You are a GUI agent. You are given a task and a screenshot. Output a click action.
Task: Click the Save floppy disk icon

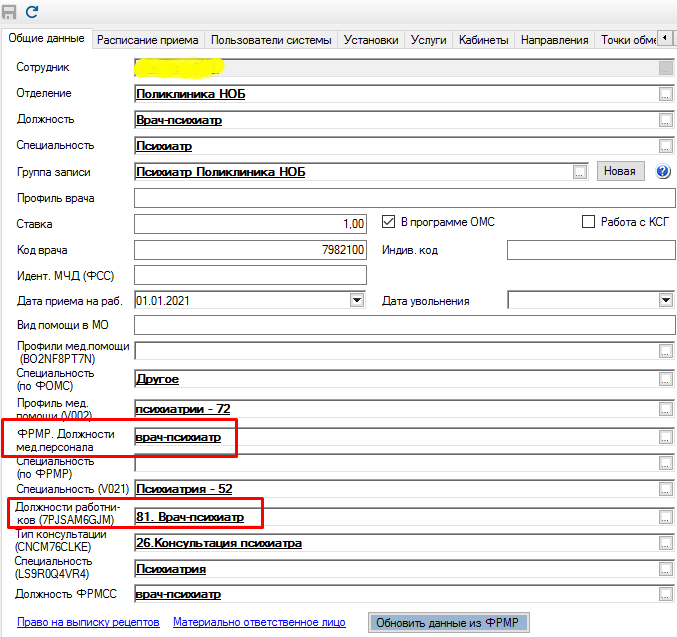10,12
